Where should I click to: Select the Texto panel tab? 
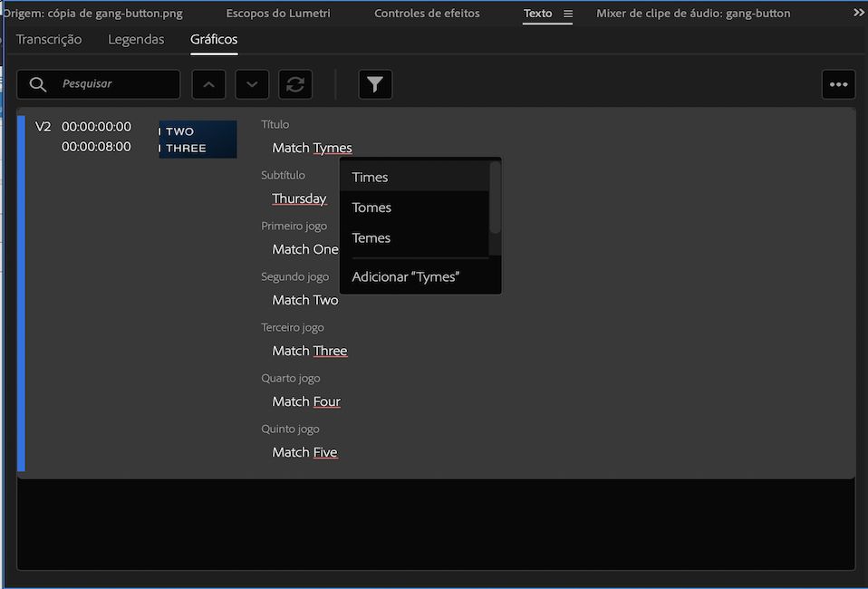click(x=537, y=14)
